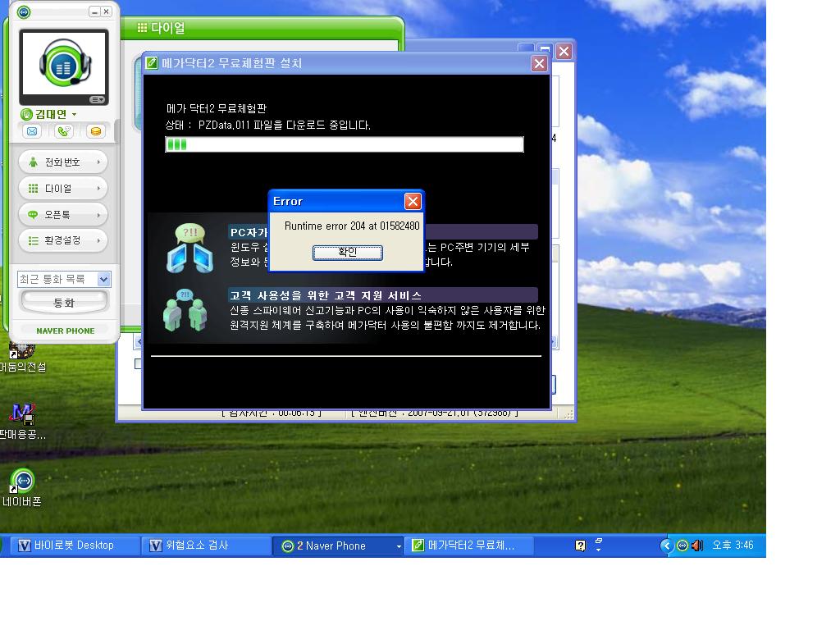Minimize the Naver Phone window

[x=94, y=11]
